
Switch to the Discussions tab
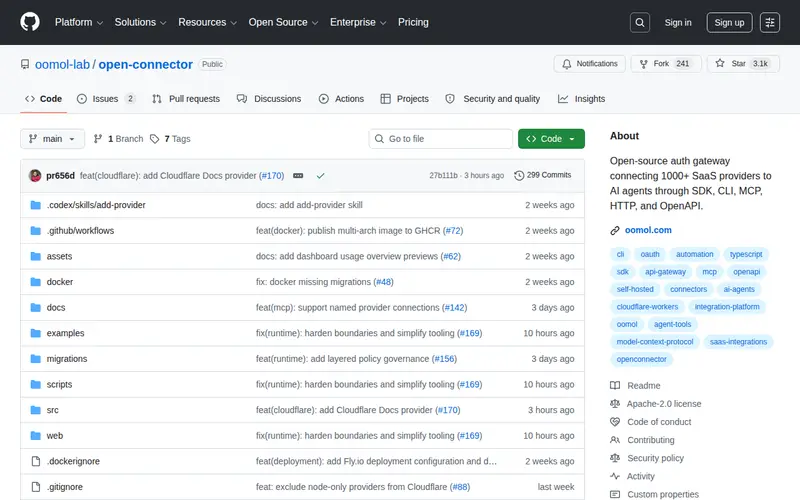(x=269, y=99)
